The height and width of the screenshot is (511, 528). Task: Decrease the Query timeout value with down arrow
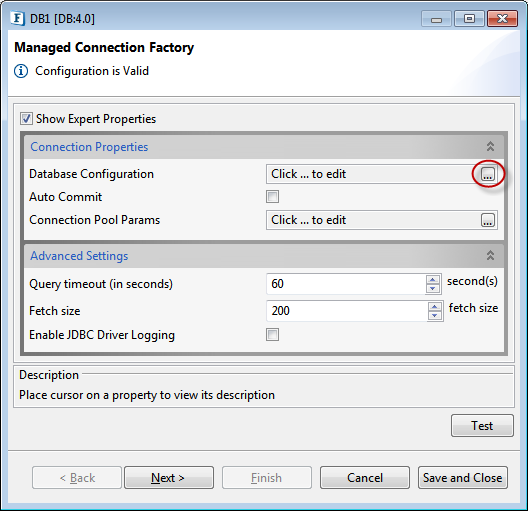(x=433, y=288)
